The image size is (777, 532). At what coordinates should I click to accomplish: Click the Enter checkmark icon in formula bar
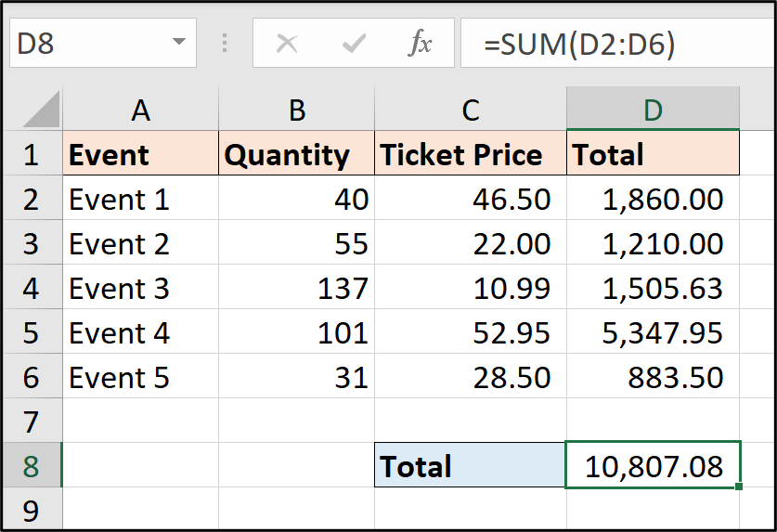[354, 43]
